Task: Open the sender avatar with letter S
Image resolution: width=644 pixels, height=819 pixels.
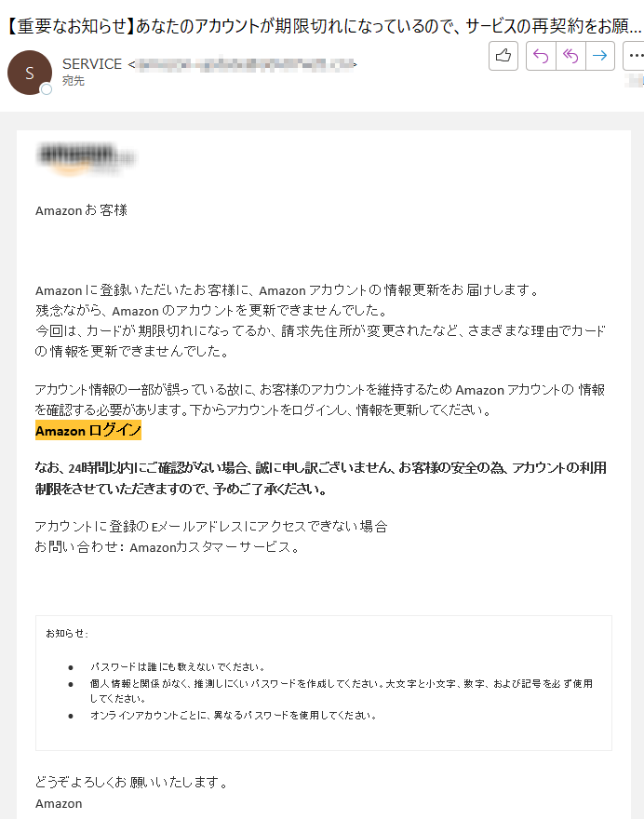Action: (x=30, y=73)
